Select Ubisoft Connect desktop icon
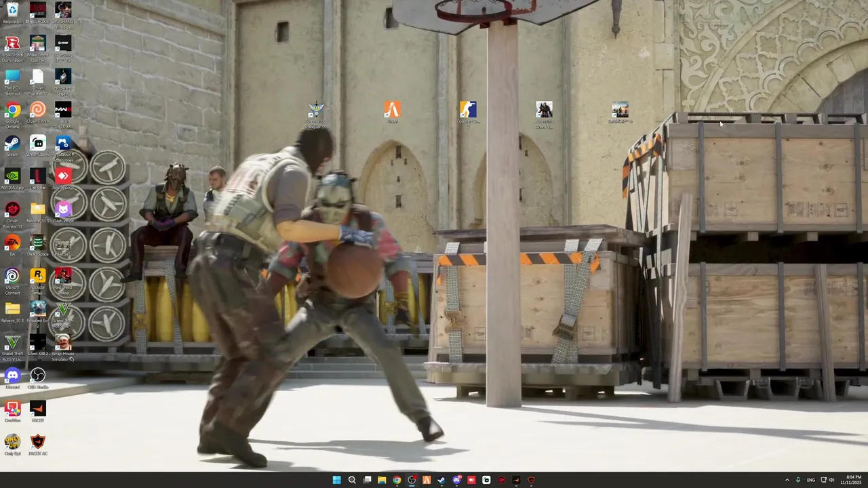This screenshot has width=868, height=488. click(12, 281)
